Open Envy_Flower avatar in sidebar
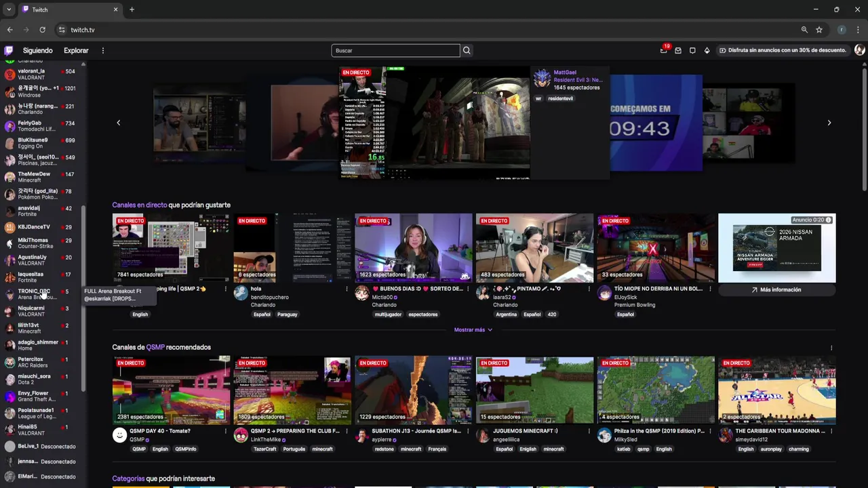The width and height of the screenshot is (868, 488). coord(9,396)
